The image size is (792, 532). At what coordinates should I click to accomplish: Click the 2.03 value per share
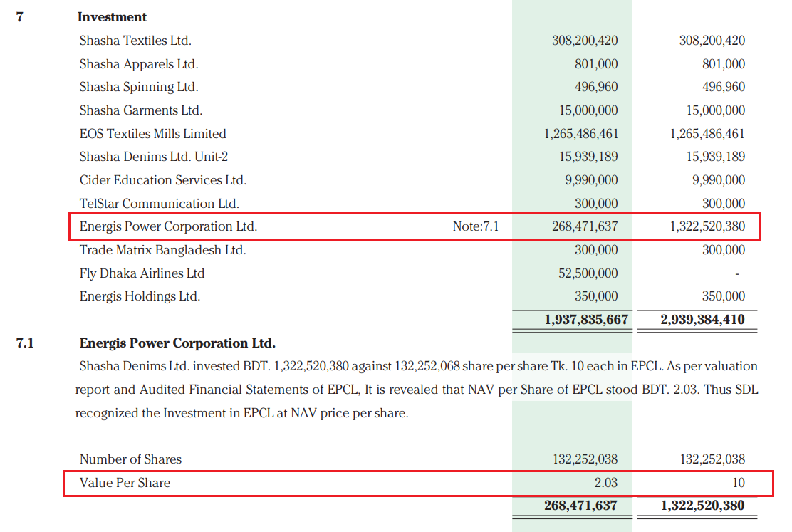tap(606, 483)
